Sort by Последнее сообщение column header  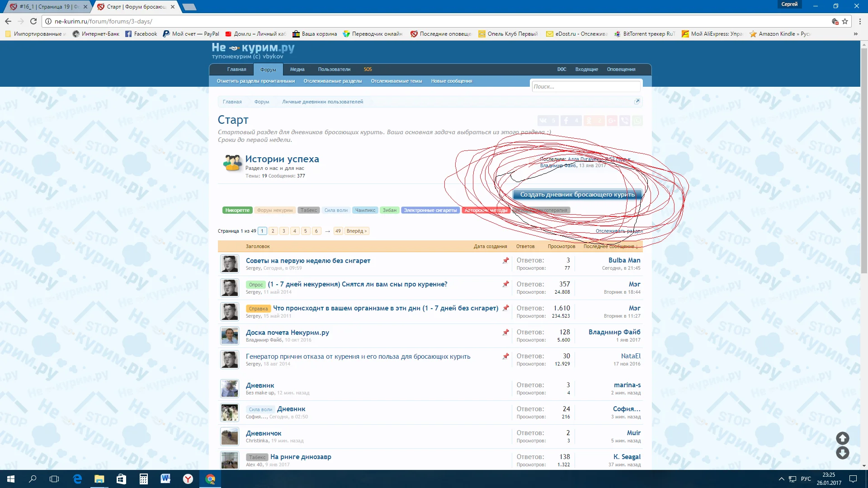[x=610, y=246]
